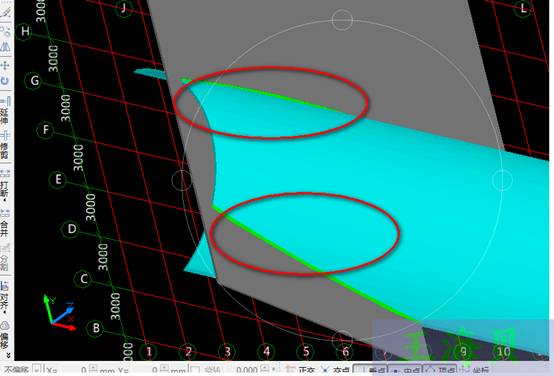
Task: Click the XYZ coordinate axis gizmo
Action: point(59,312)
